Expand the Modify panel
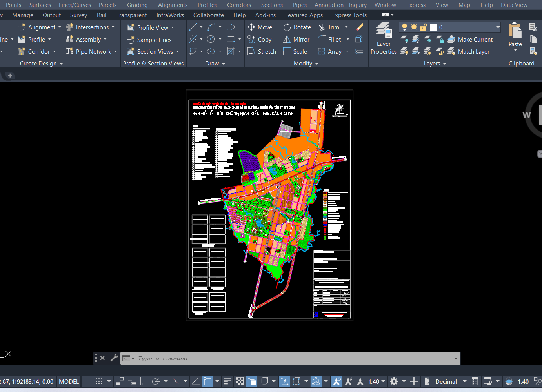The image size is (542, 392). point(306,64)
